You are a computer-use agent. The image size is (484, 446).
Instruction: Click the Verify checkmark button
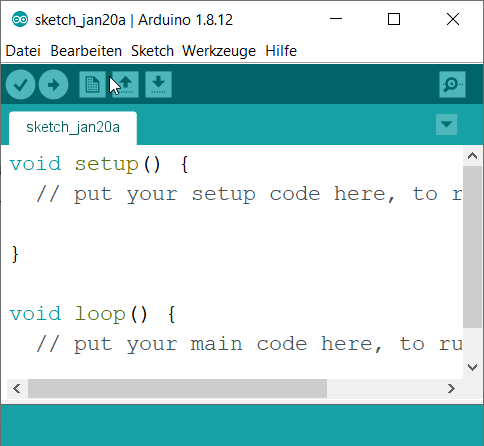point(20,85)
